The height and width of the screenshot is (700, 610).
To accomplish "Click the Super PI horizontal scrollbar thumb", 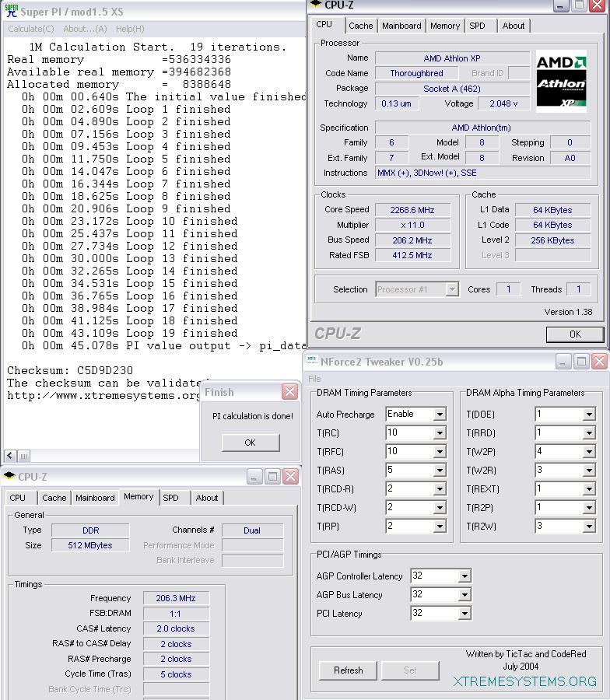I will point(23,456).
